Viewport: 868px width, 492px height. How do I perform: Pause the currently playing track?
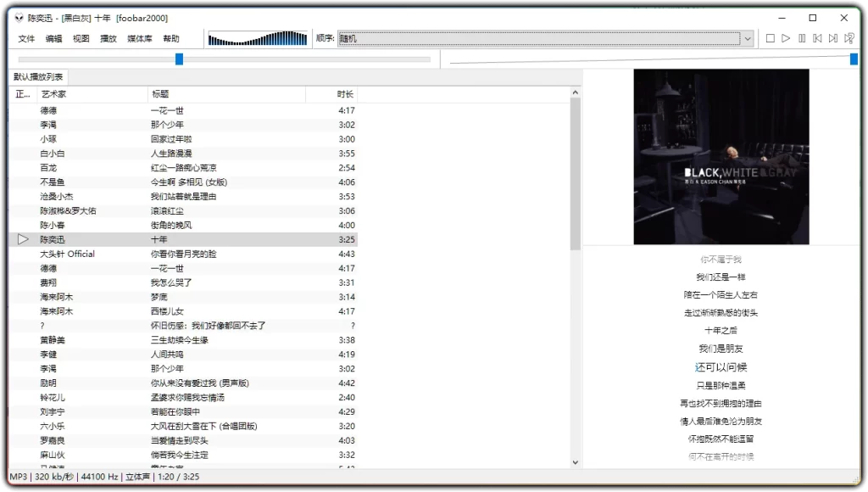pyautogui.click(x=800, y=38)
